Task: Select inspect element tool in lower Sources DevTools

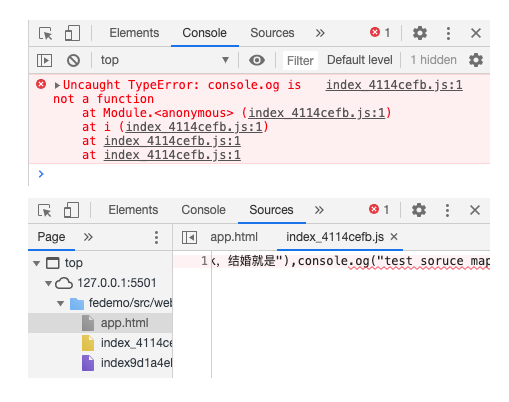Action: [45, 210]
